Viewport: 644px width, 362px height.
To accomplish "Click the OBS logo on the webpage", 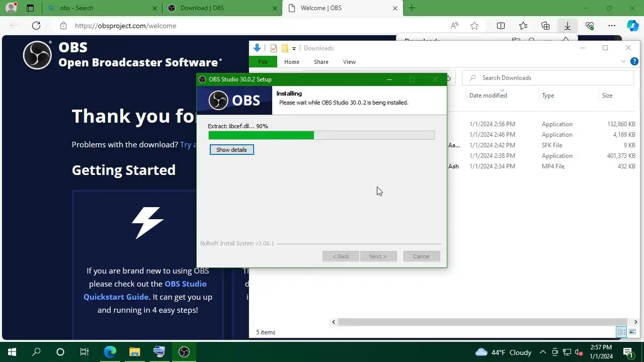I will click(x=37, y=55).
